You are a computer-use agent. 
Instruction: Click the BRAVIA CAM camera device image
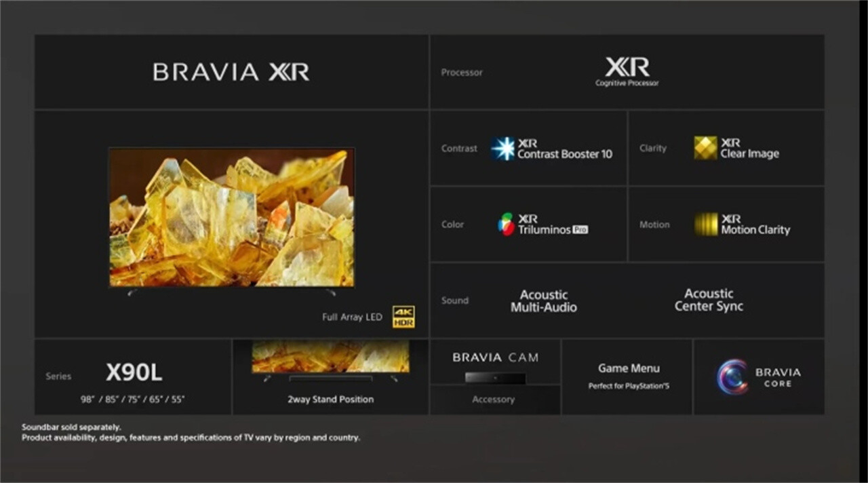pos(495,377)
